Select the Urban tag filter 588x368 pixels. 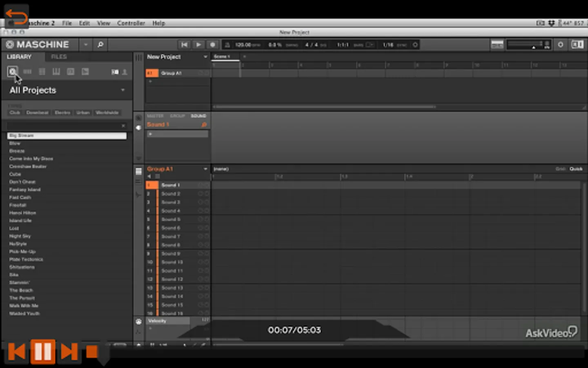point(83,112)
